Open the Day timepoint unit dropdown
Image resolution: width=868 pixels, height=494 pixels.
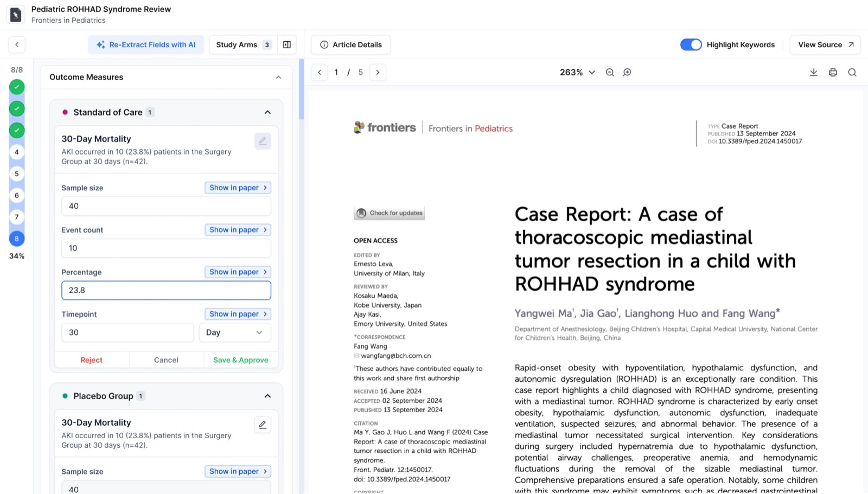pyautogui.click(x=235, y=332)
